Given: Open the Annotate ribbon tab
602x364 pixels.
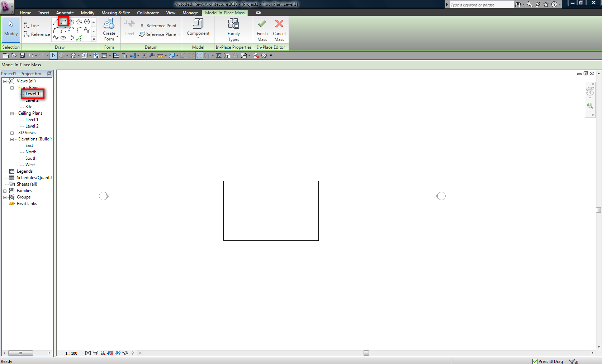Looking at the screenshot, I should (x=65, y=13).
